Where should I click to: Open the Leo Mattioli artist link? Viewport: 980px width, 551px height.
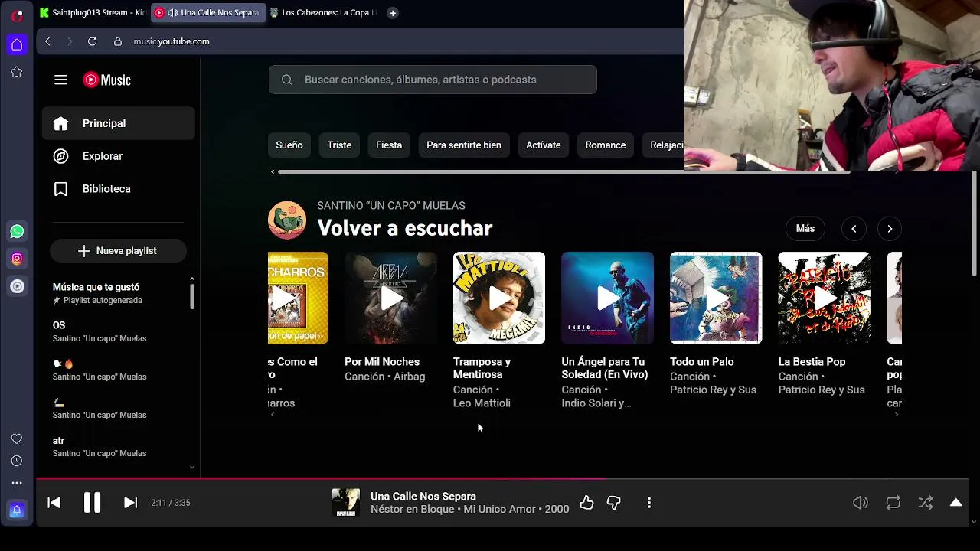pos(482,403)
